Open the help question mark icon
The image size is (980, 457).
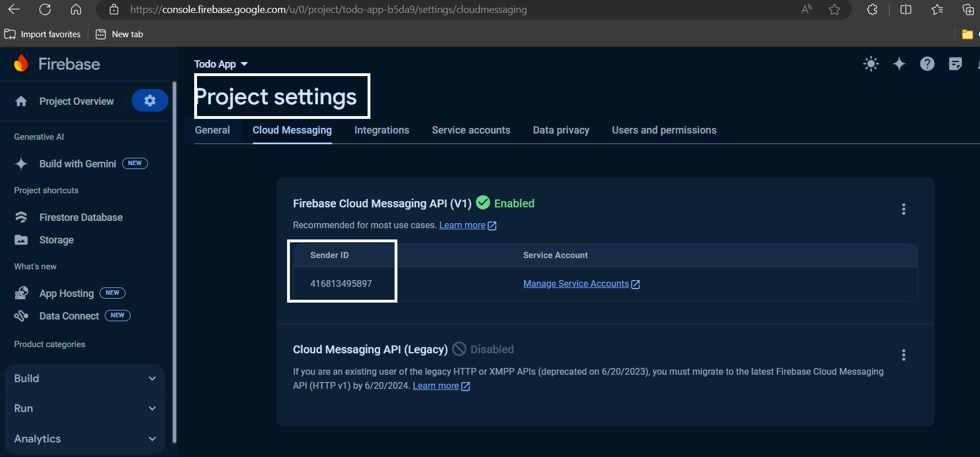[x=927, y=64]
